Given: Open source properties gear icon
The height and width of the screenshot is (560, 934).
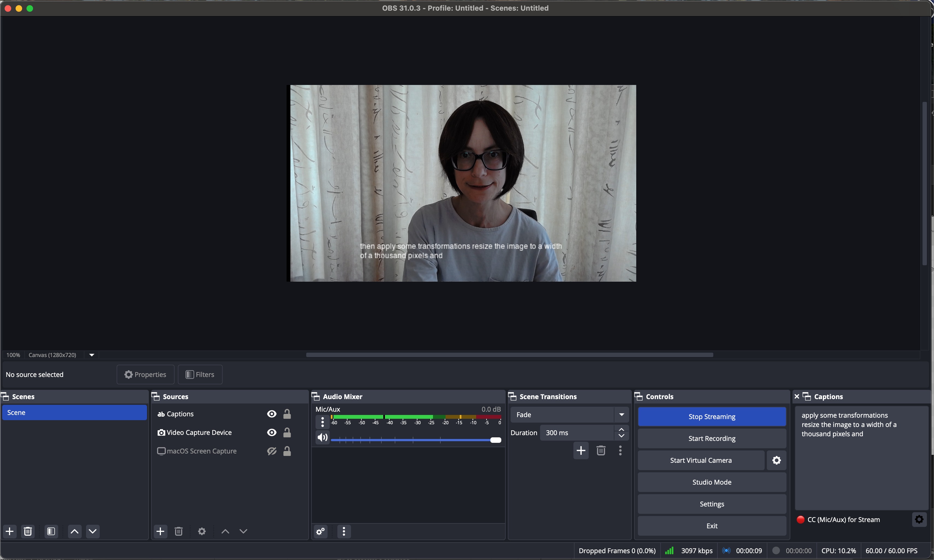Looking at the screenshot, I should pyautogui.click(x=202, y=532).
